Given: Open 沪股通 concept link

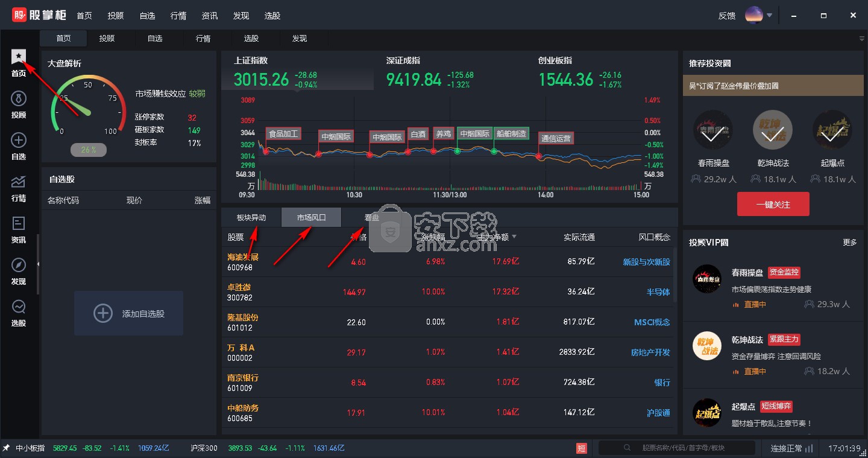Looking at the screenshot, I should pyautogui.click(x=658, y=413).
